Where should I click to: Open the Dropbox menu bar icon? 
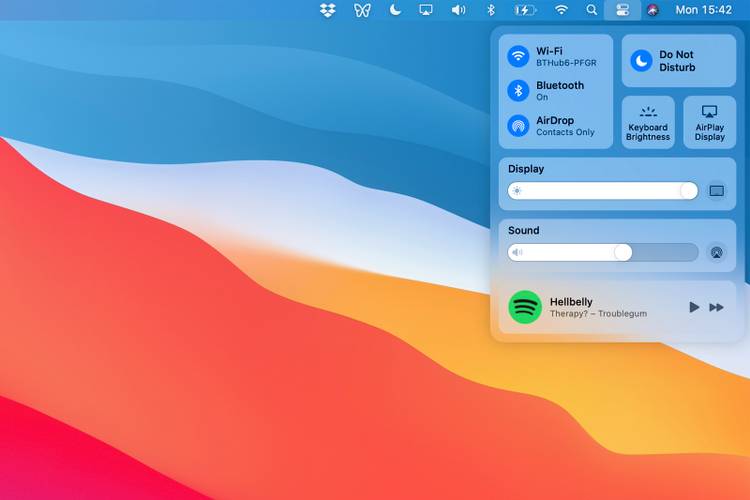point(328,10)
